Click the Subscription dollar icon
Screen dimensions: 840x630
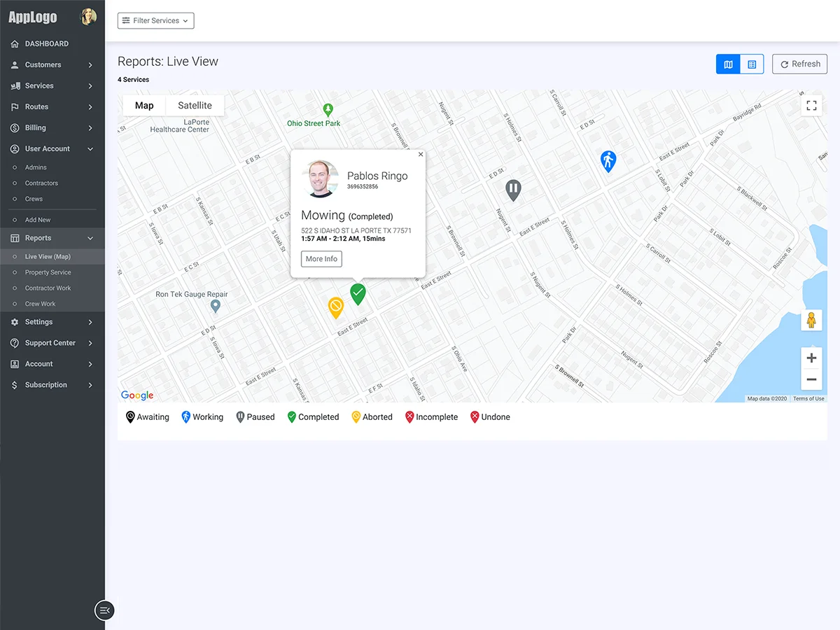click(x=15, y=385)
